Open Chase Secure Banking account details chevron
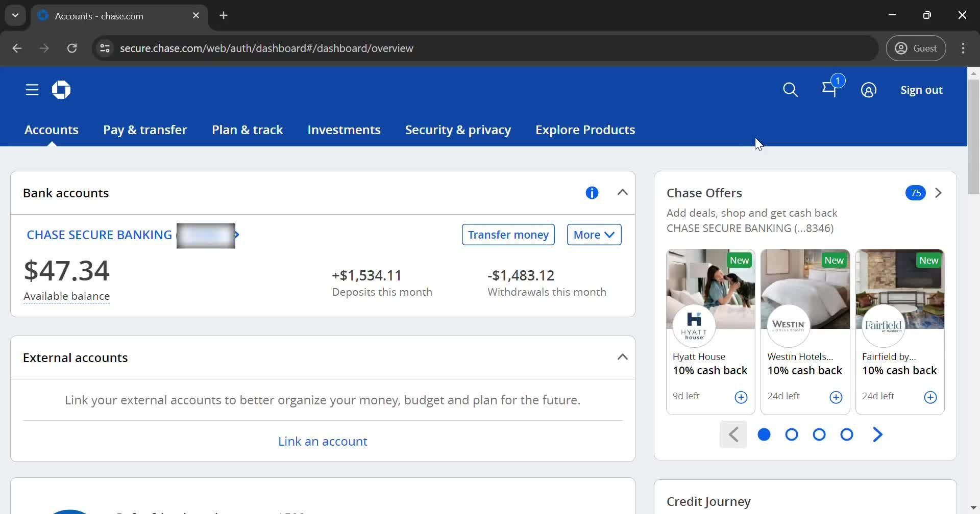980x514 pixels. 237,235
